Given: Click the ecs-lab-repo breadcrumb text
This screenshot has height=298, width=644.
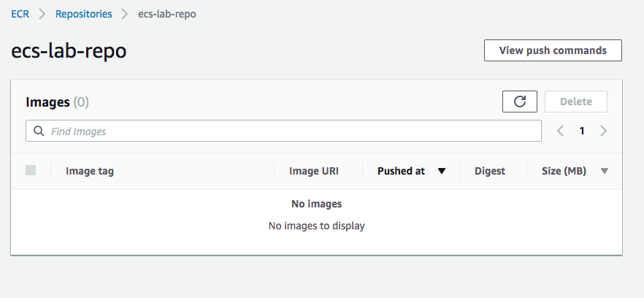Looking at the screenshot, I should click(x=167, y=14).
